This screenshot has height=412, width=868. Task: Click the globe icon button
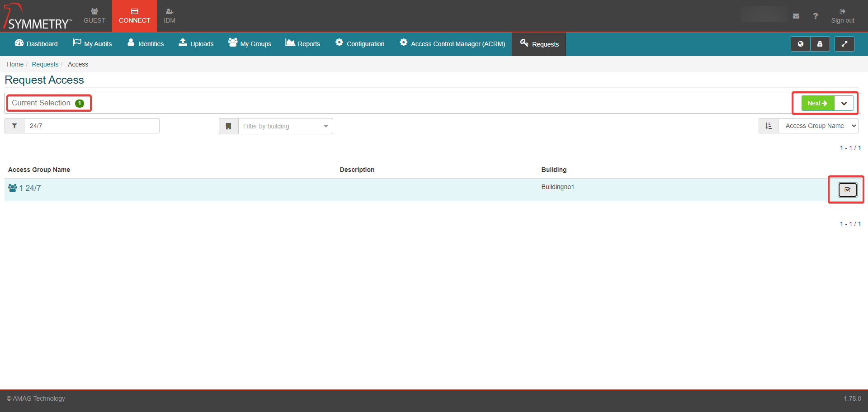(x=800, y=44)
